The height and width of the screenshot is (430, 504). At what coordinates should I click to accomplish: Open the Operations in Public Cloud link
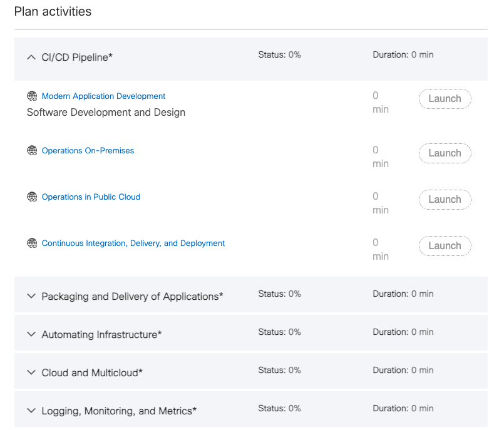click(90, 197)
